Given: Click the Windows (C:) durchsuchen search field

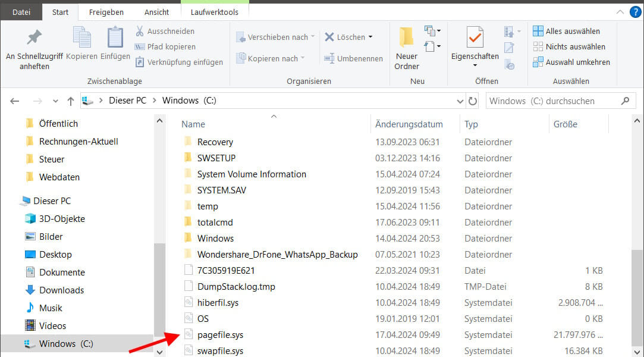Looking at the screenshot, I should coord(560,101).
